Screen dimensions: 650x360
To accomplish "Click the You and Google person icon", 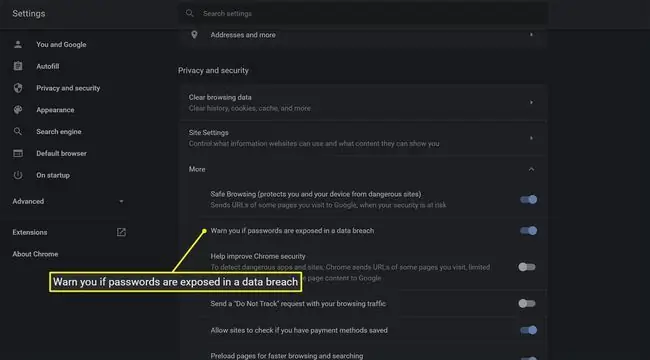I will 18,44.
